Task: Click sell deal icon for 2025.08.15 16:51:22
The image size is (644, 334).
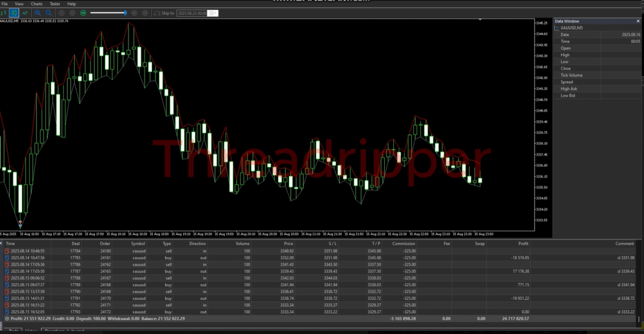Action: tap(7, 305)
